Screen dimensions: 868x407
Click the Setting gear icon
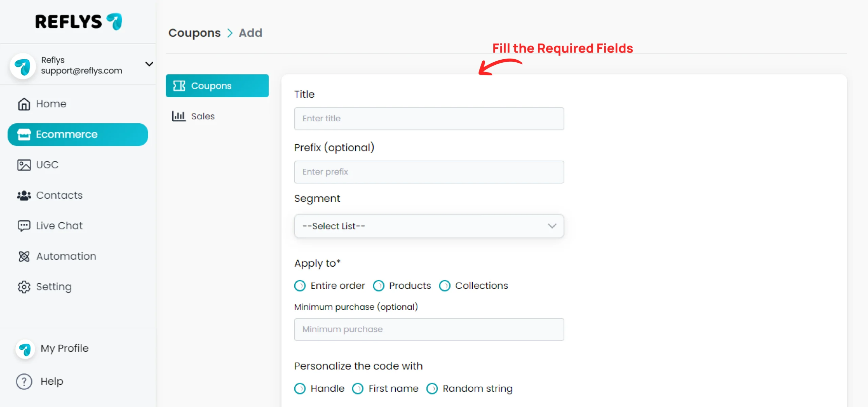[24, 287]
